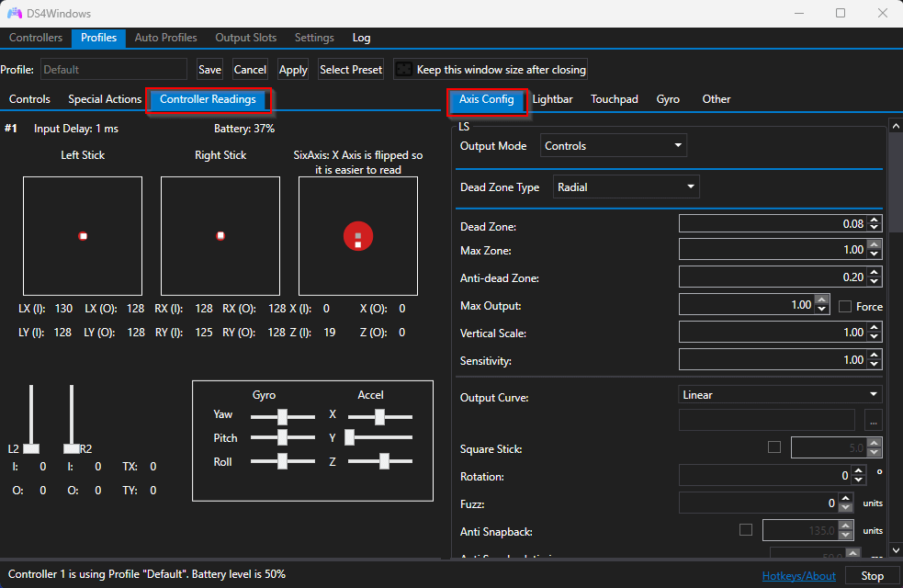Click the Anti-dead Zone value field
Screen dimensions: 903x588
[773, 277]
